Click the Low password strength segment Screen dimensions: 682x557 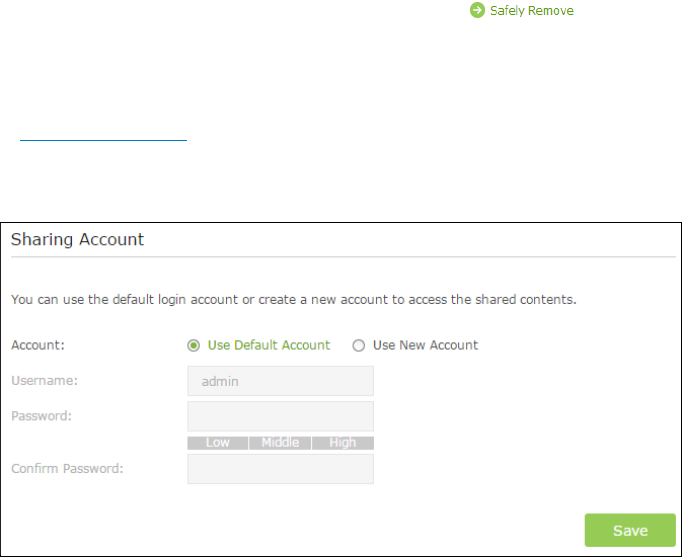[x=218, y=443]
